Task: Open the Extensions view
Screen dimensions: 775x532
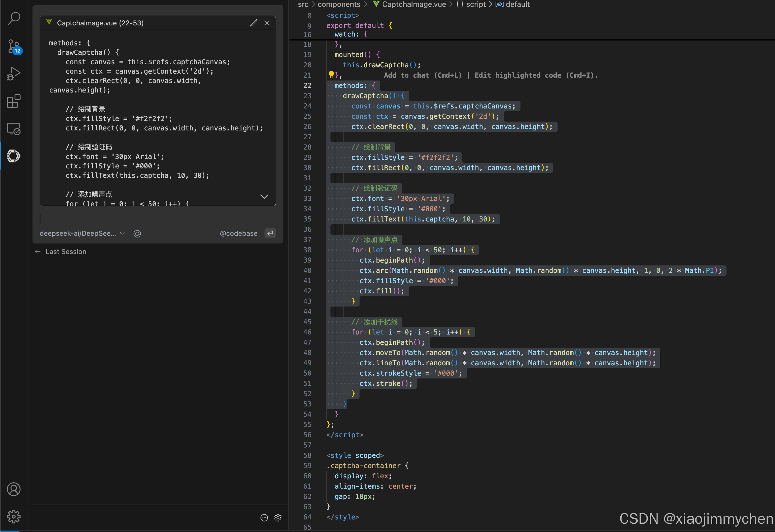Action: click(x=14, y=101)
